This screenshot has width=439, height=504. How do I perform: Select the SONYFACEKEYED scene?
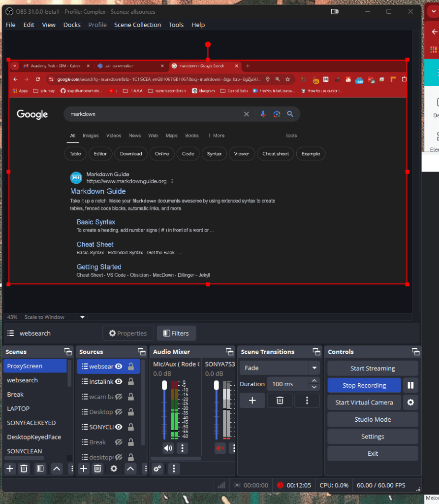coord(35,423)
